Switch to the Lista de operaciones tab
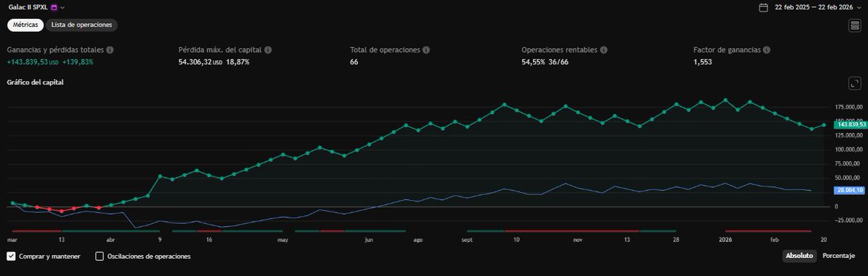This screenshot has height=276, width=868. 81,25
